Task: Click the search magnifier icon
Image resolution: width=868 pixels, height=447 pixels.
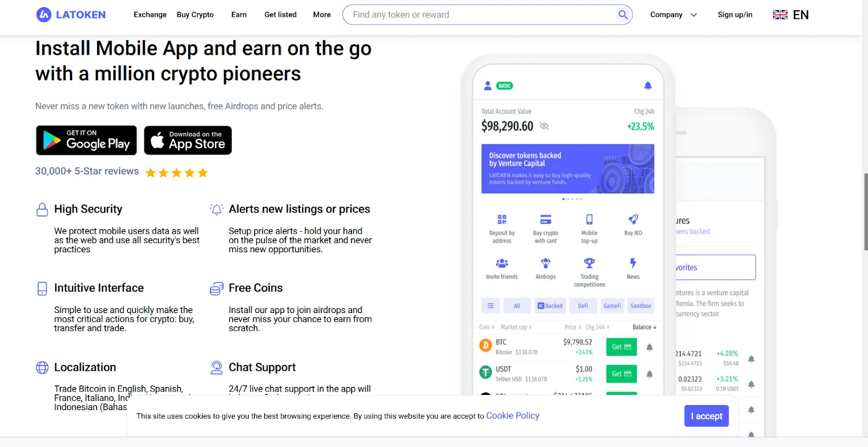Action: pyautogui.click(x=623, y=15)
